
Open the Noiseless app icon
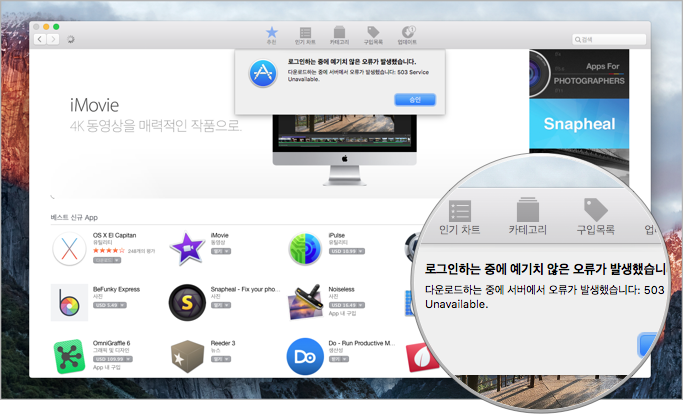[305, 302]
